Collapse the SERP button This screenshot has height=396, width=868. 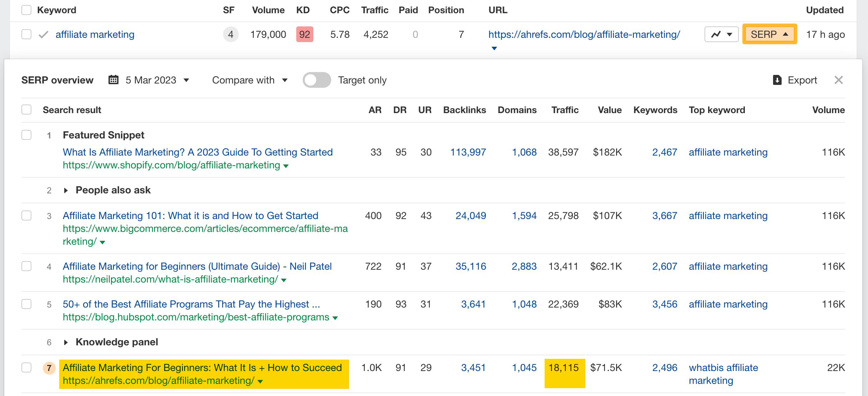coord(770,34)
